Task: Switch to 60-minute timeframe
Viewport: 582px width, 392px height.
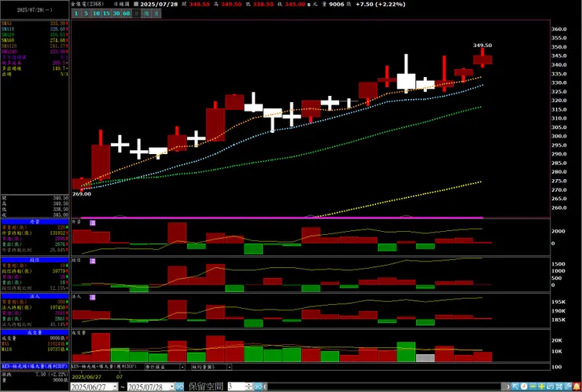Action: [127, 13]
